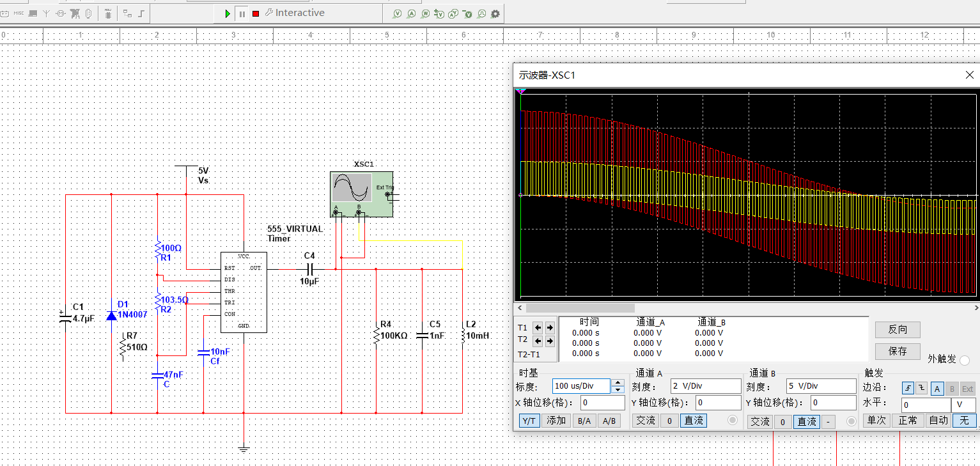Open advanced peripherals component icon
This screenshot has width=980, height=466.
(x=33, y=13)
